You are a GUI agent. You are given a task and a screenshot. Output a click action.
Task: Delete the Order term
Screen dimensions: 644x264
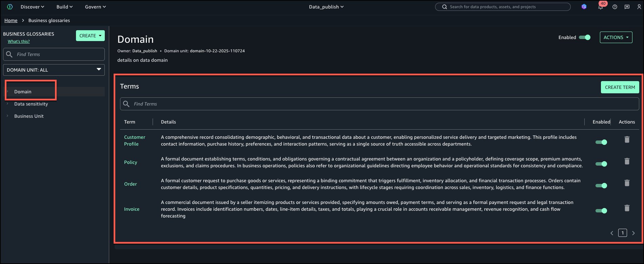(x=627, y=183)
